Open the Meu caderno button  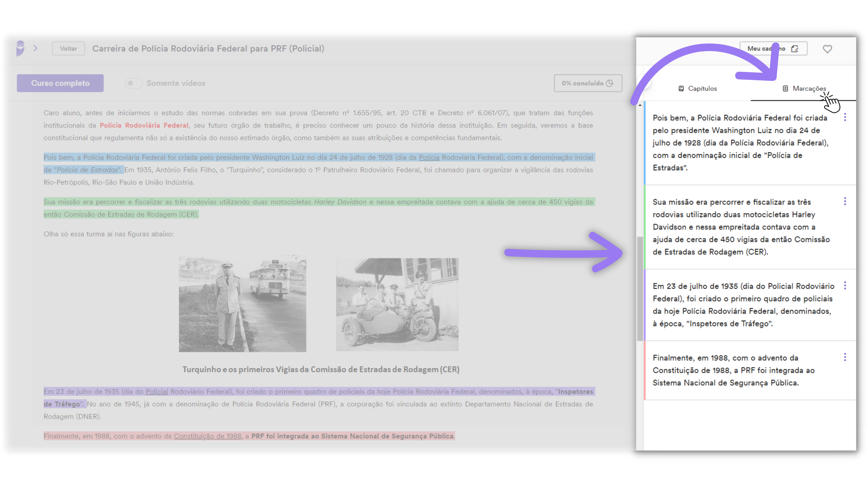pyautogui.click(x=773, y=48)
